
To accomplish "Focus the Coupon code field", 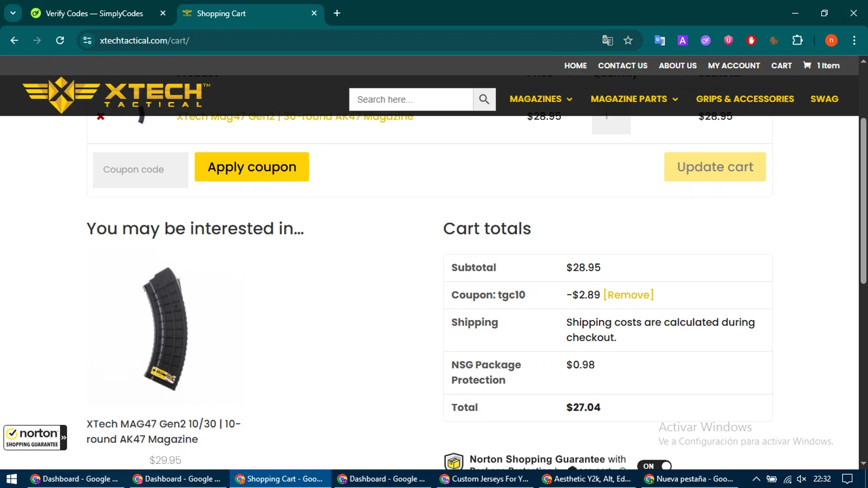I will pyautogui.click(x=140, y=170).
